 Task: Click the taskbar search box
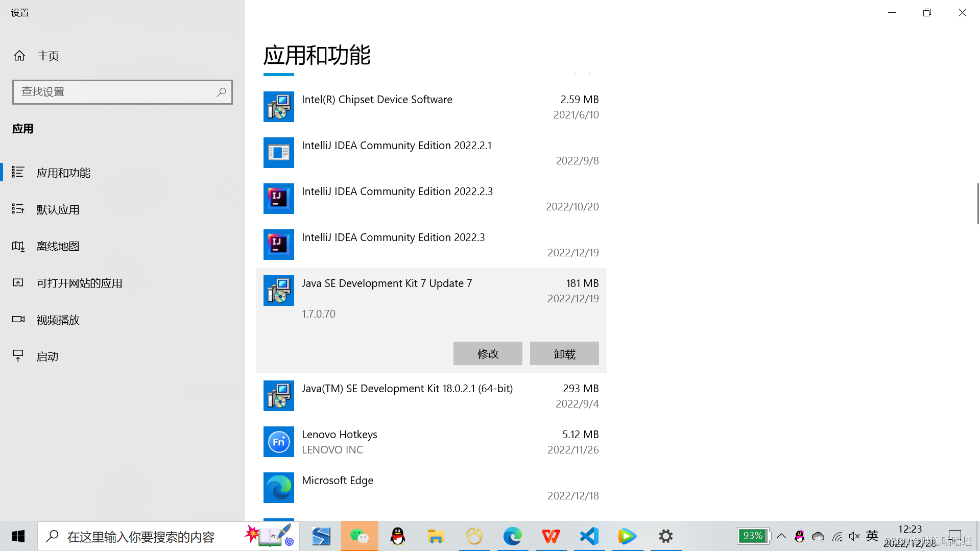pyautogui.click(x=169, y=536)
